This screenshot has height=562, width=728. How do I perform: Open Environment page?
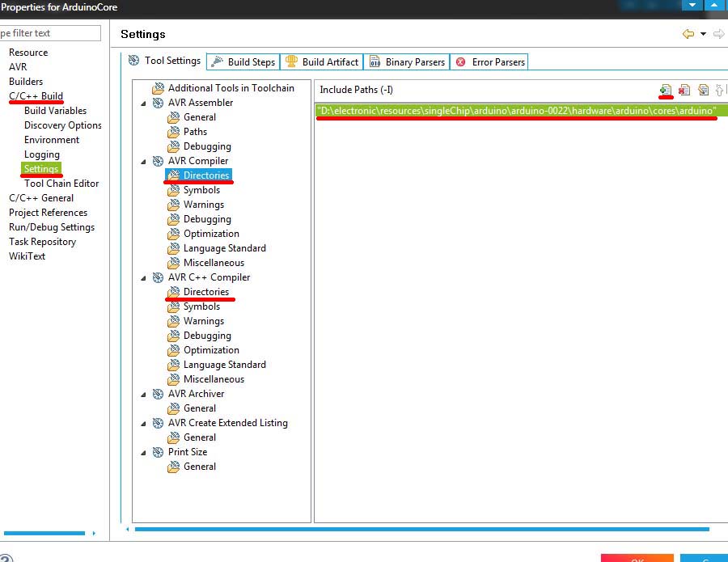coord(52,140)
